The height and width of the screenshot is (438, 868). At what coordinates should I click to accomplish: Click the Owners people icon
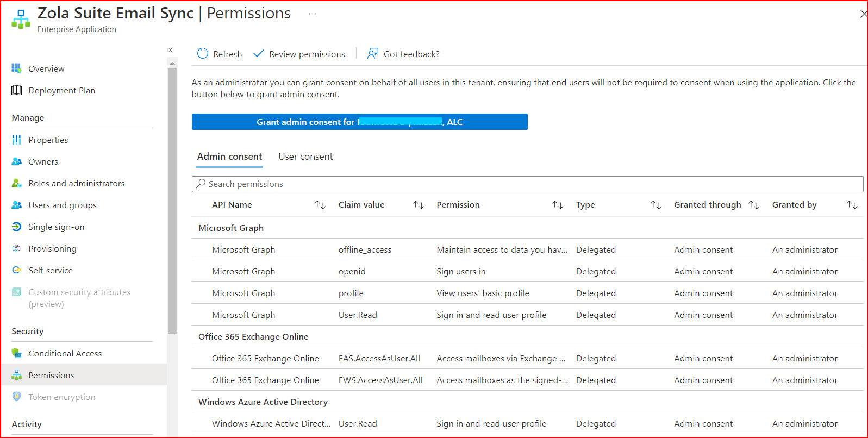coord(16,161)
